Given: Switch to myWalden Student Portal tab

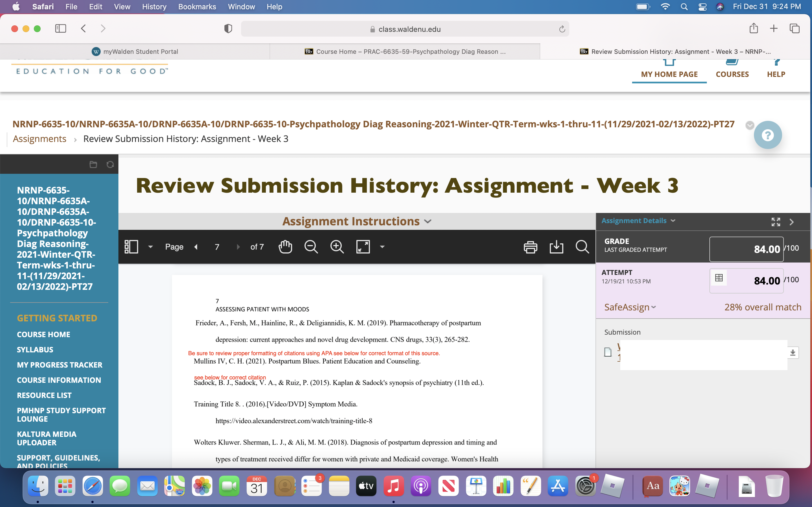Looking at the screenshot, I should tap(135, 51).
